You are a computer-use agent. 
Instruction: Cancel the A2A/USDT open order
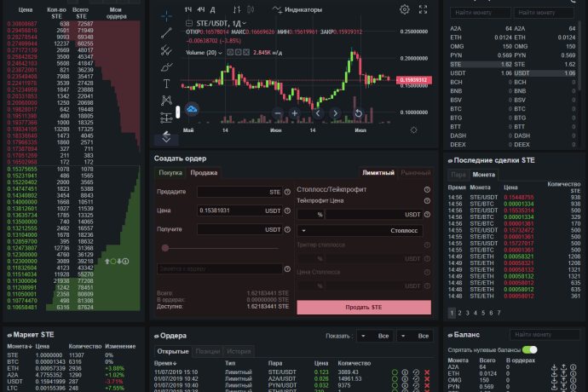tap(427, 379)
